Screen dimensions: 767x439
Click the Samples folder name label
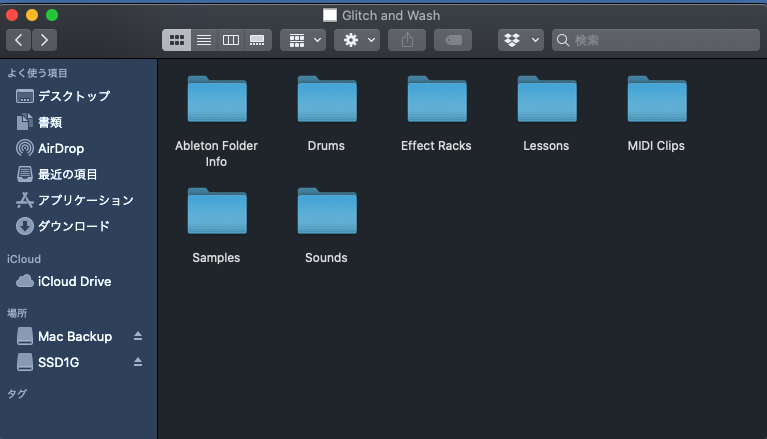click(x=216, y=258)
